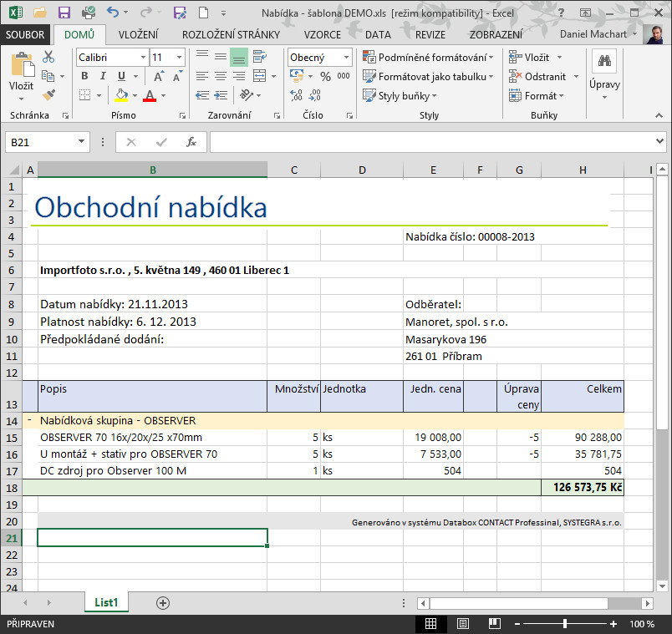This screenshot has height=634, width=672.
Task: Switch to the ROZLOŽENÍ STRÁNKY tab
Action: (231, 35)
